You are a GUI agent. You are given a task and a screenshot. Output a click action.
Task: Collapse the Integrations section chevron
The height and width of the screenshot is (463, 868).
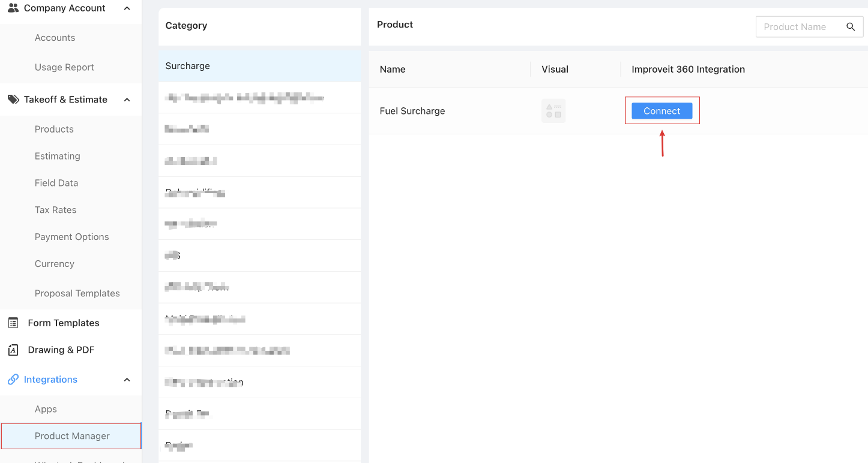(127, 380)
